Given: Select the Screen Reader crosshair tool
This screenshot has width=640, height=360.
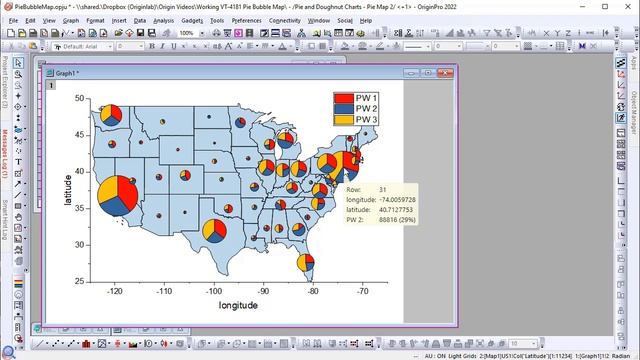Looking at the screenshot, I should (18, 96).
